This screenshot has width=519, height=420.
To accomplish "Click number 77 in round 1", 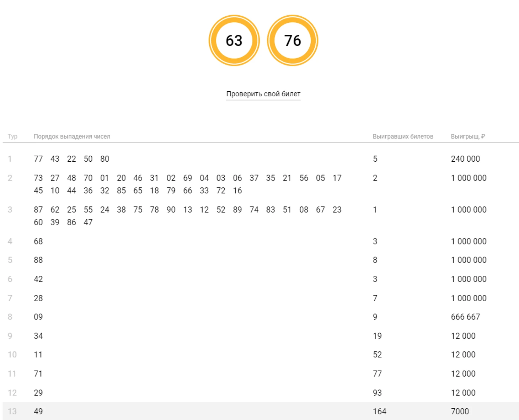I will (x=38, y=159).
